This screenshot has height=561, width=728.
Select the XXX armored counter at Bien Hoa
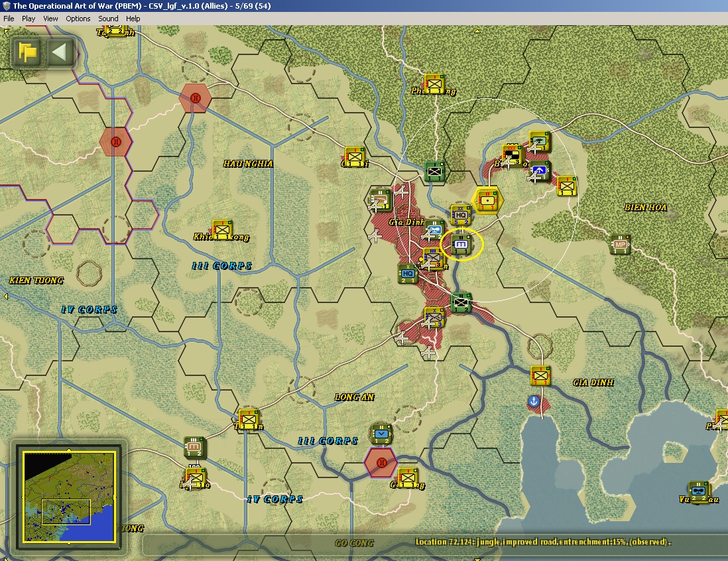tap(513, 155)
